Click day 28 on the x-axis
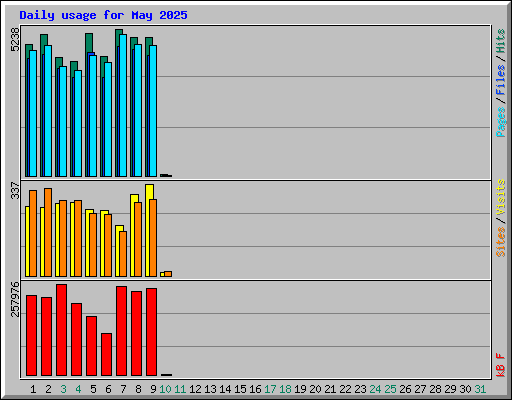This screenshot has height=400, width=512. click(x=435, y=389)
